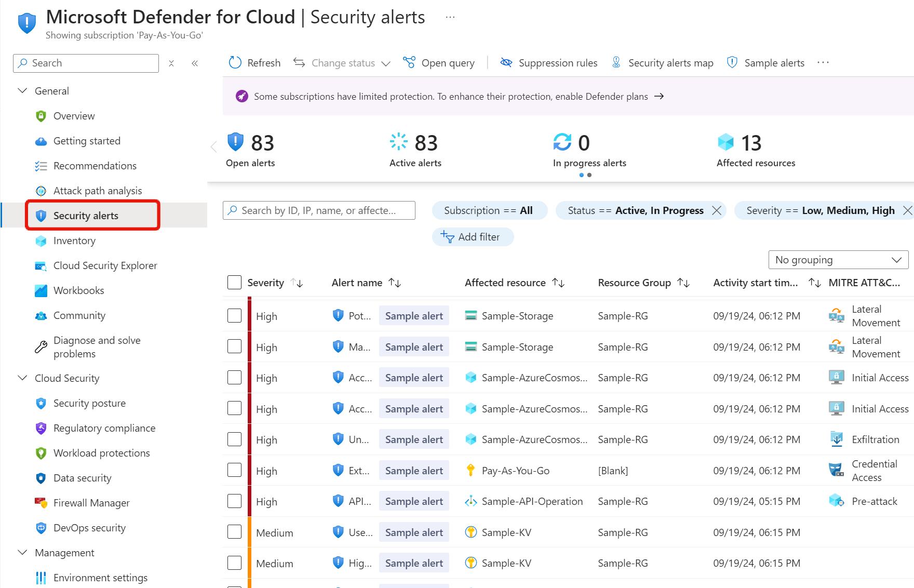Click the search by ID, IP, name field

coord(319,210)
